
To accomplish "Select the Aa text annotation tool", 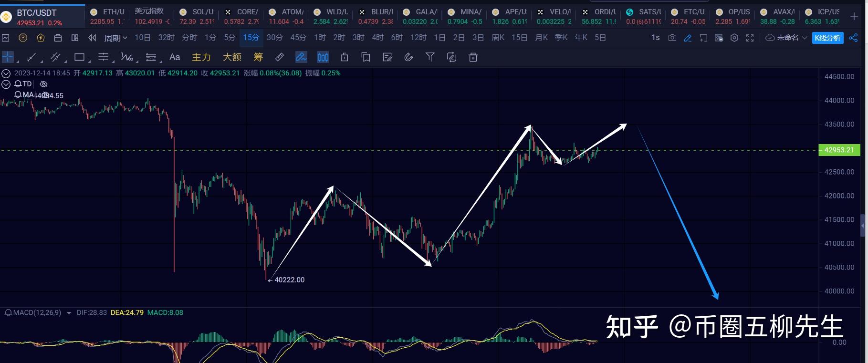I will point(175,57).
